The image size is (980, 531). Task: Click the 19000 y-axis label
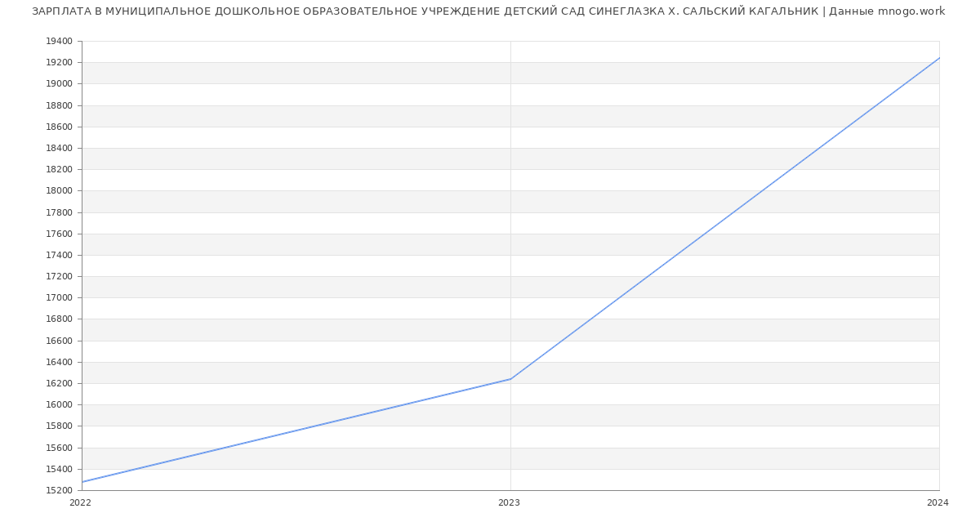coord(59,84)
